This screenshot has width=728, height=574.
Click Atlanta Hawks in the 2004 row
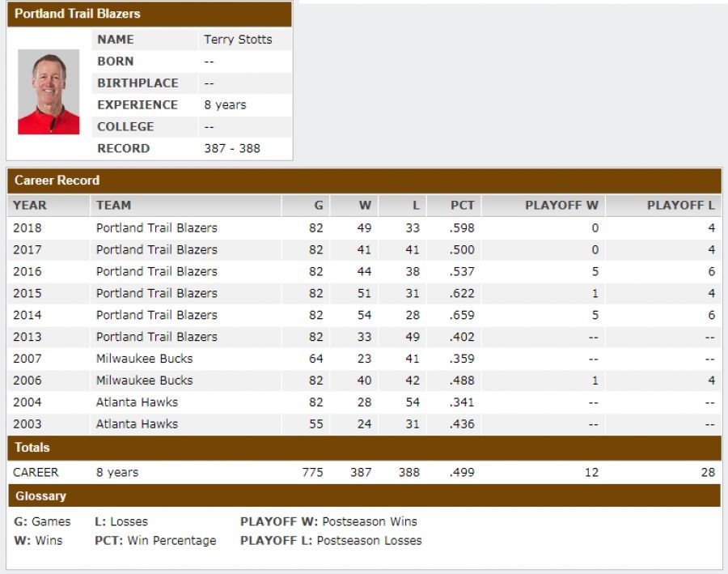137,402
